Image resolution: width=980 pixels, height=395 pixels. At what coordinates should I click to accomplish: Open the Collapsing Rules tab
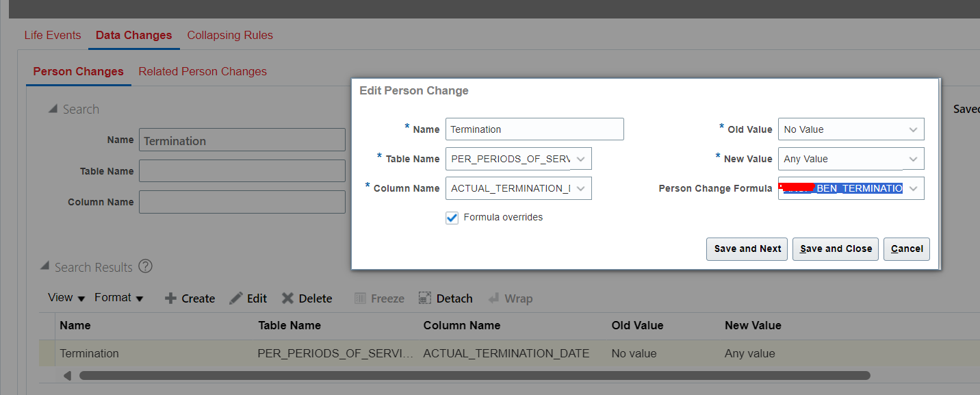[230, 35]
